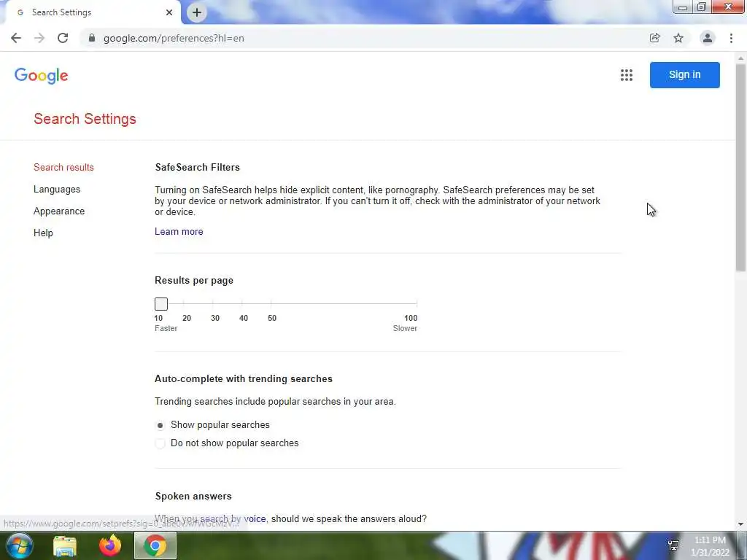747x560 pixels.
Task: Click the scrollbar up arrow
Action: tap(740, 58)
